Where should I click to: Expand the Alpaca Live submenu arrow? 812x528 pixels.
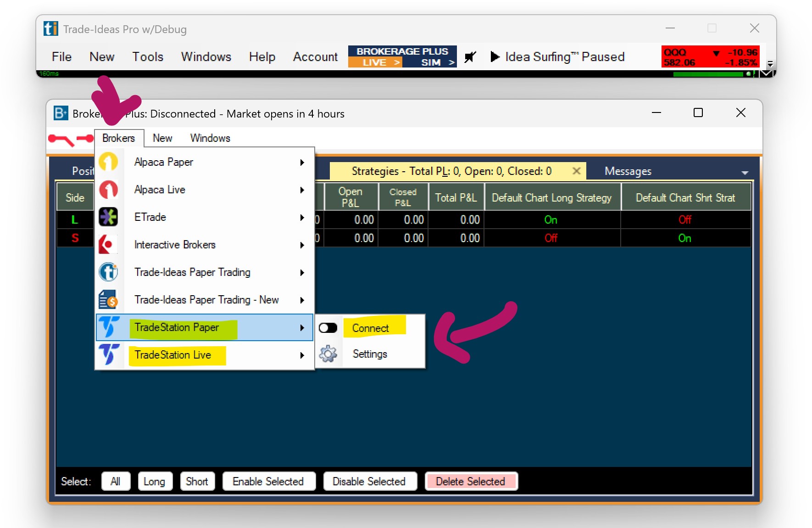(x=302, y=190)
